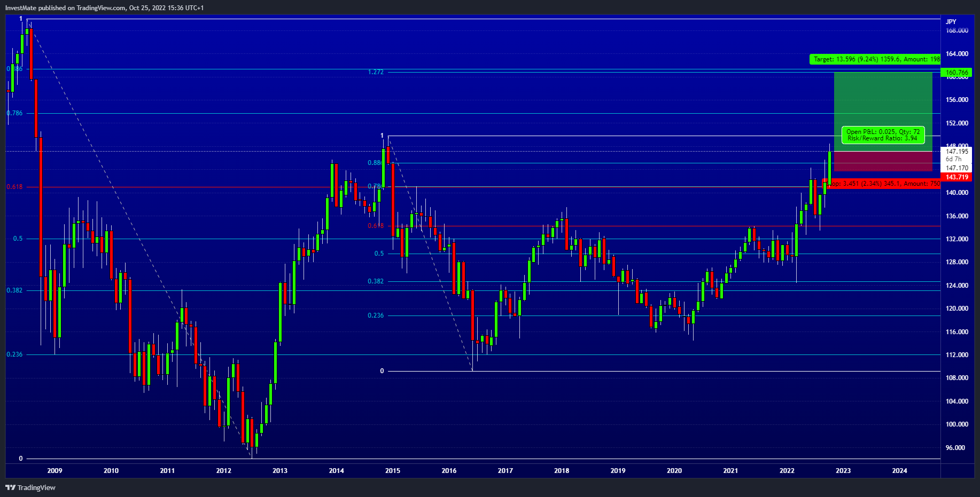Click the 147.170 price label on the axis
This screenshot has width=980, height=497.
pos(957,168)
